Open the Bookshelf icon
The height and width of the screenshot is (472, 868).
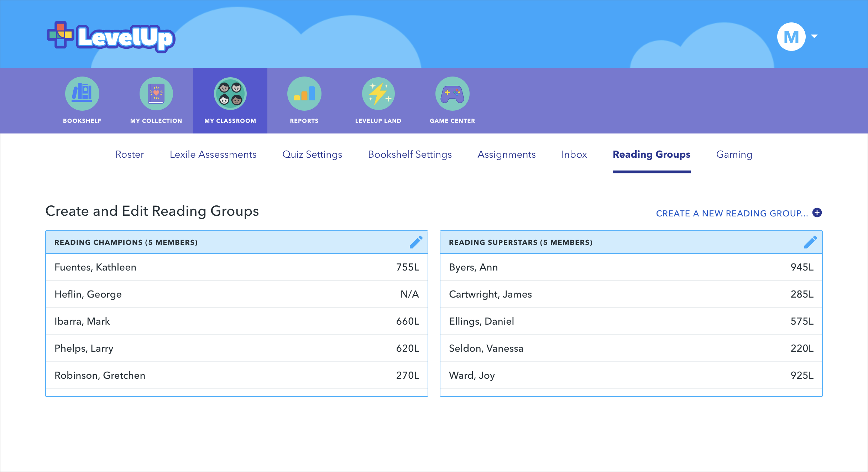[82, 94]
